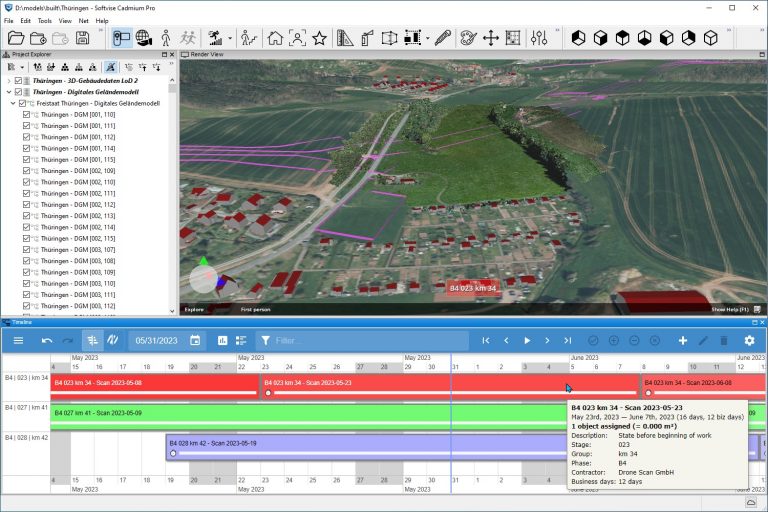Image resolution: width=768 pixels, height=512 pixels.
Task: Open the Tools menu
Action: pyautogui.click(x=44, y=20)
